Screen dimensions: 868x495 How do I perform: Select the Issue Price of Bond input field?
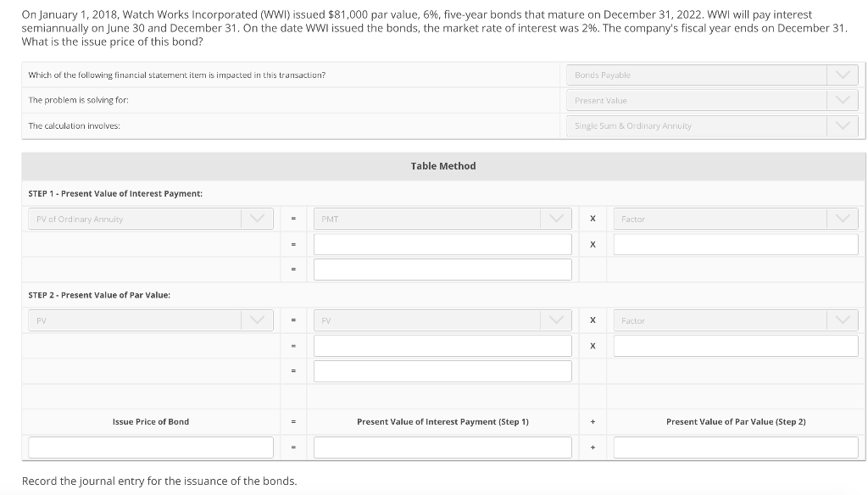(151, 447)
